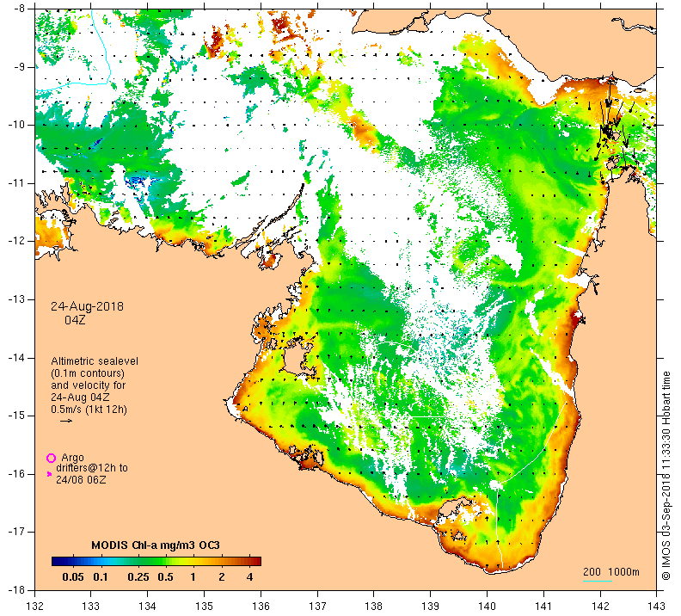Click the longitude axis label 136
The height and width of the screenshot is (616, 681).
pos(261,606)
